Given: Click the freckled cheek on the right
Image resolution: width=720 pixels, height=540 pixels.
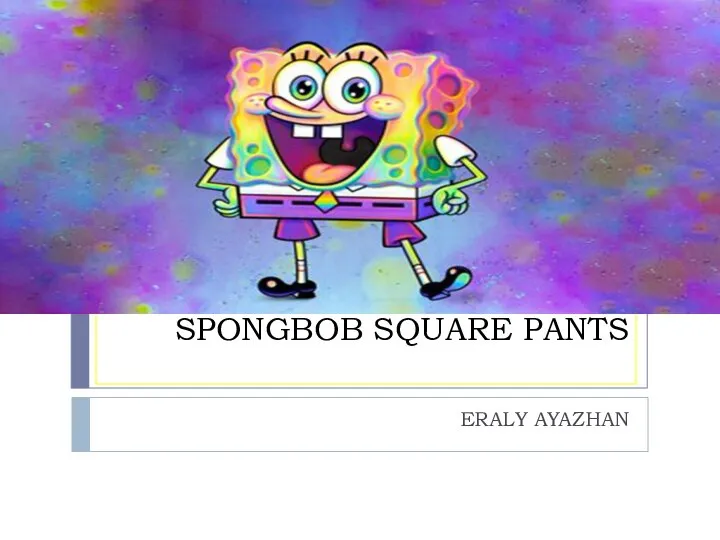Looking at the screenshot, I should pyautogui.click(x=385, y=107).
